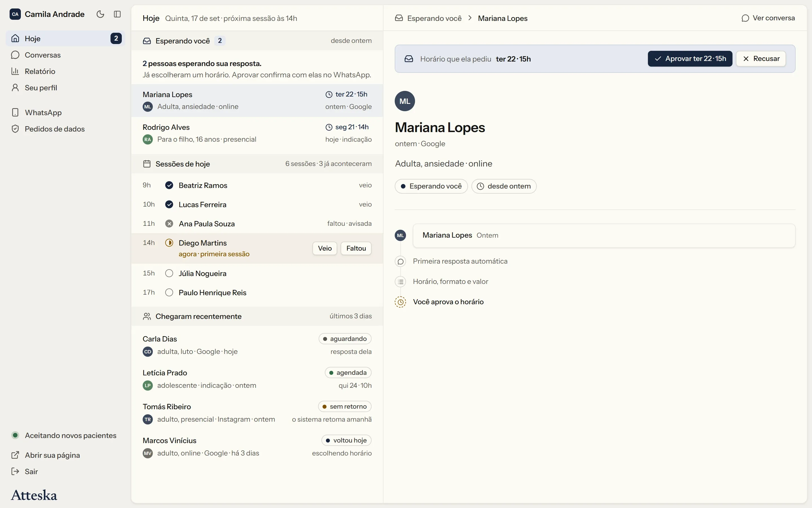Open Conversas in sidebar
This screenshot has height=508, width=812.
coord(65,55)
